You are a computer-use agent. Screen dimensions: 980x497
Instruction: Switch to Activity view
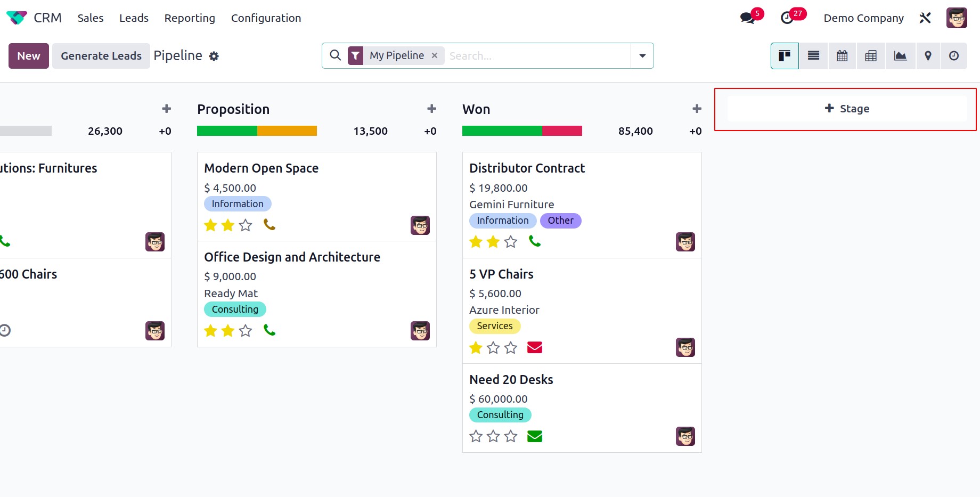pos(954,56)
